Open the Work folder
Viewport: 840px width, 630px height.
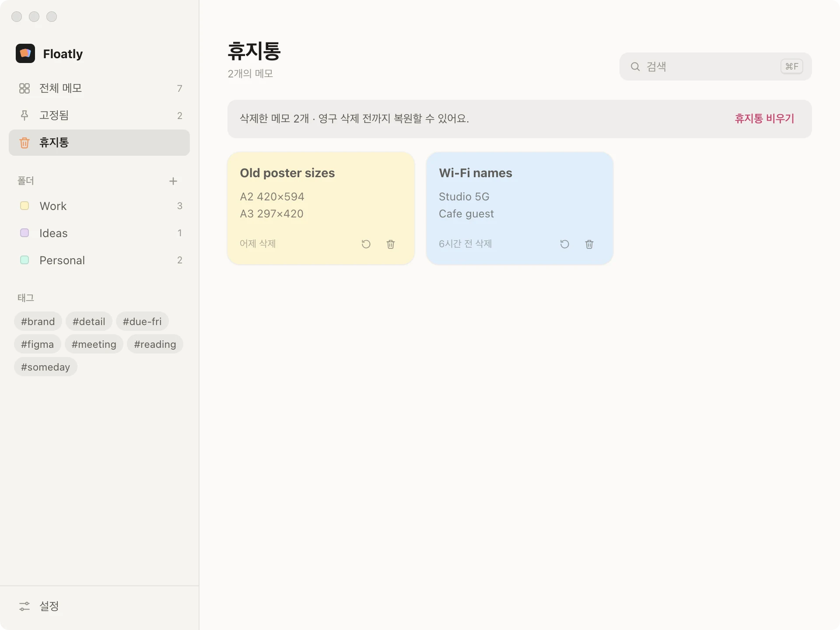point(99,206)
